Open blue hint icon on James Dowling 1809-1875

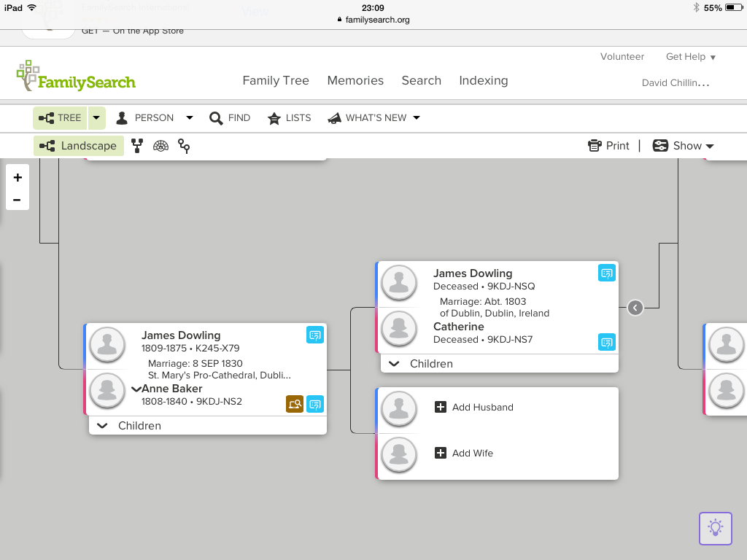[x=315, y=335]
